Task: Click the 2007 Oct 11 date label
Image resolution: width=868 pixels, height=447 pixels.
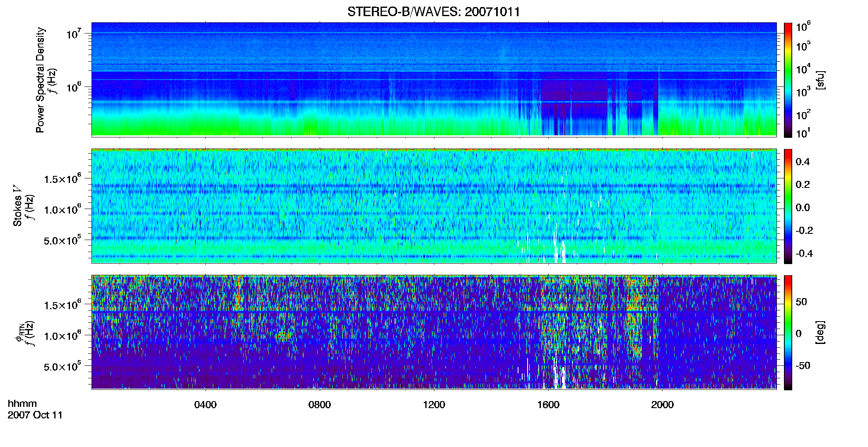Action: [x=35, y=415]
